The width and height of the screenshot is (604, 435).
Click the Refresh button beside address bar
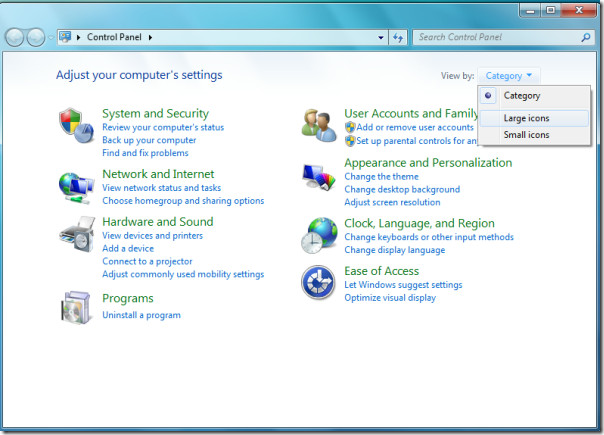398,37
